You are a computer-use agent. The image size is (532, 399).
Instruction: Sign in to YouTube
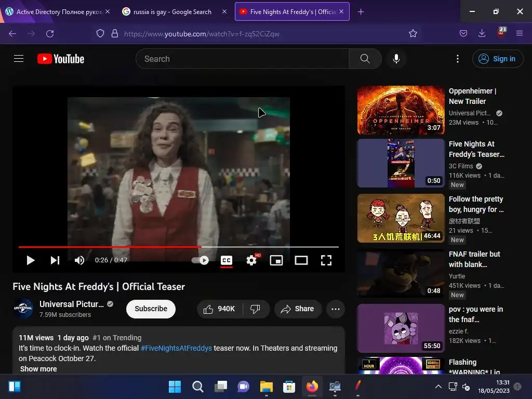(497, 59)
